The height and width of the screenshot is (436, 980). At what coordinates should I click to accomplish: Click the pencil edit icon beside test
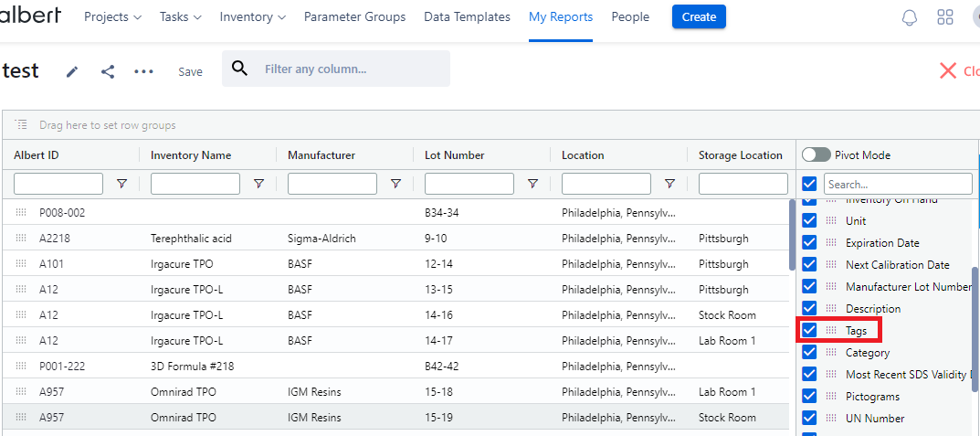pos(72,71)
